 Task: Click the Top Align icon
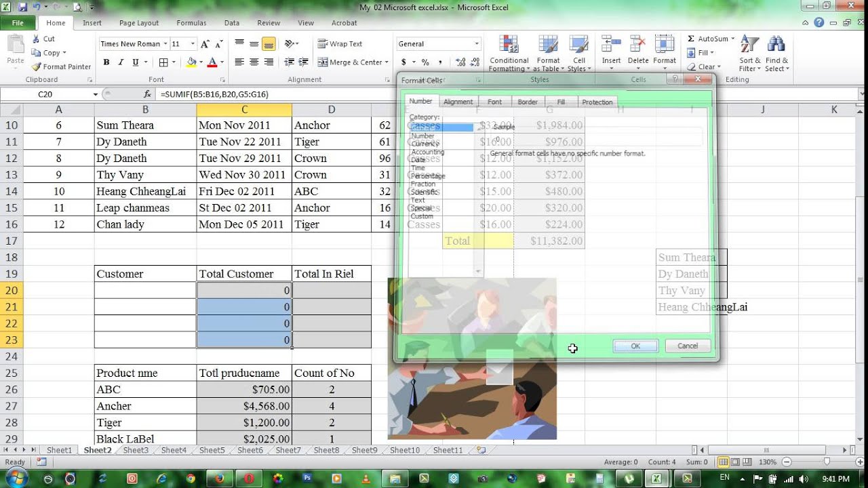[x=239, y=43]
